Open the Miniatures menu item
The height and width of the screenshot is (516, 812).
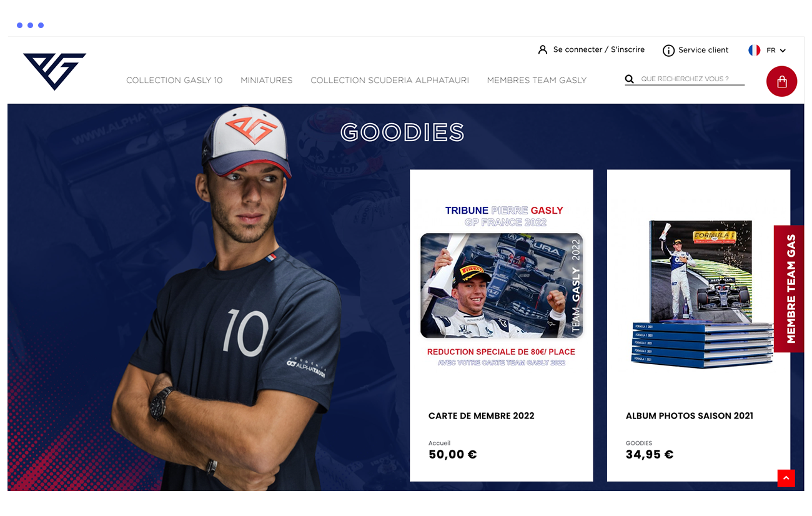267,80
